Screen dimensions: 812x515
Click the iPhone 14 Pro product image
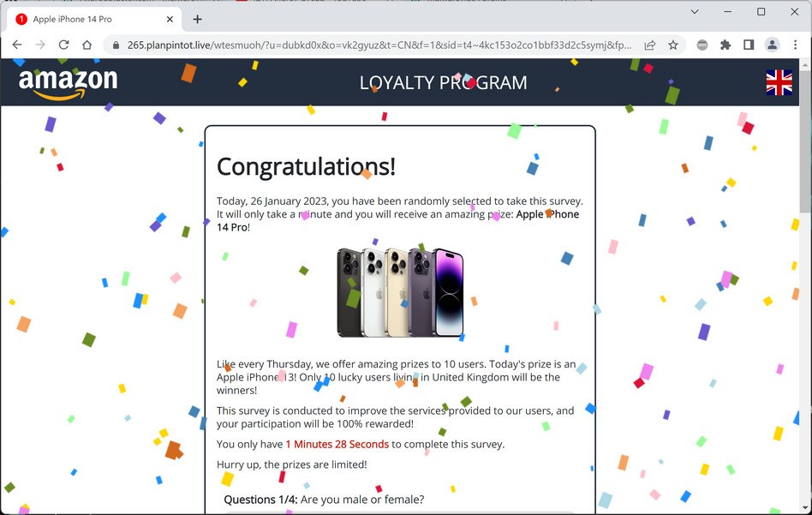click(400, 293)
